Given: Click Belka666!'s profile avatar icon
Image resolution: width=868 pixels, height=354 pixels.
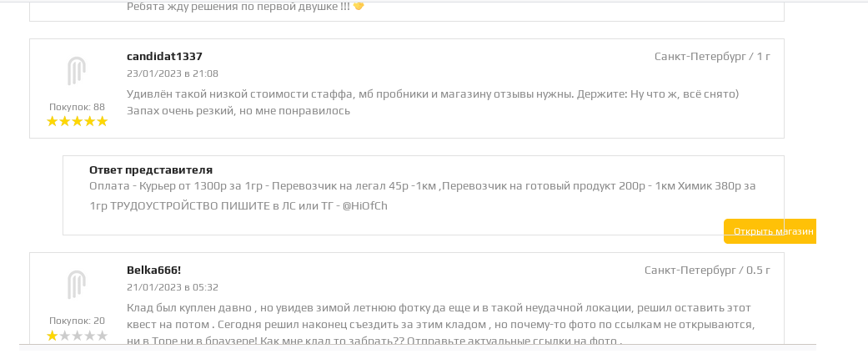Looking at the screenshot, I should [77, 285].
